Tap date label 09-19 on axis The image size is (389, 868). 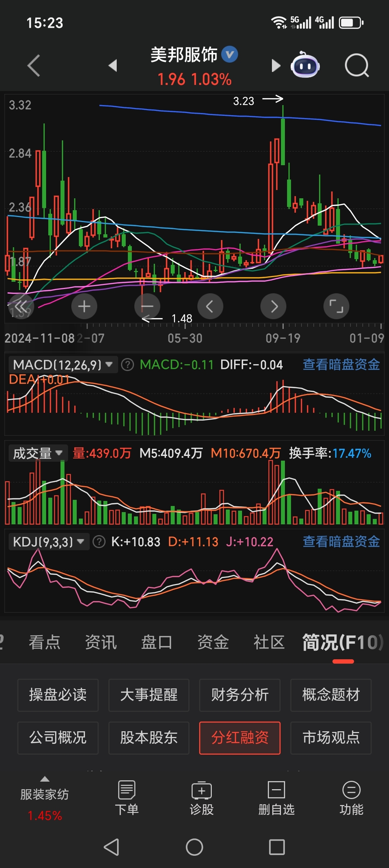pos(283,338)
